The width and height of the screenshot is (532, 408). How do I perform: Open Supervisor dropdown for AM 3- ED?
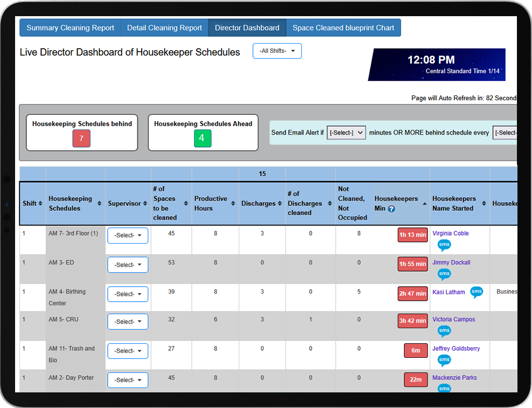[128, 265]
